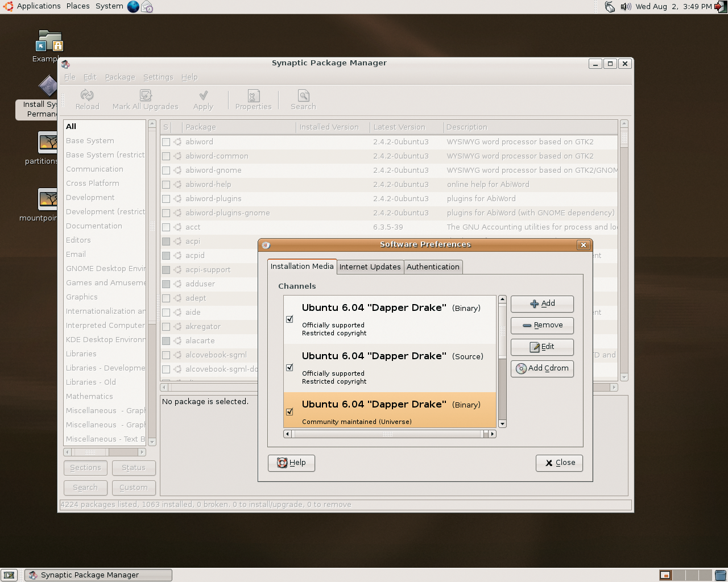Toggle the Dapper Drake Source channel checkbox
Image resolution: width=728 pixels, height=582 pixels.
click(289, 368)
